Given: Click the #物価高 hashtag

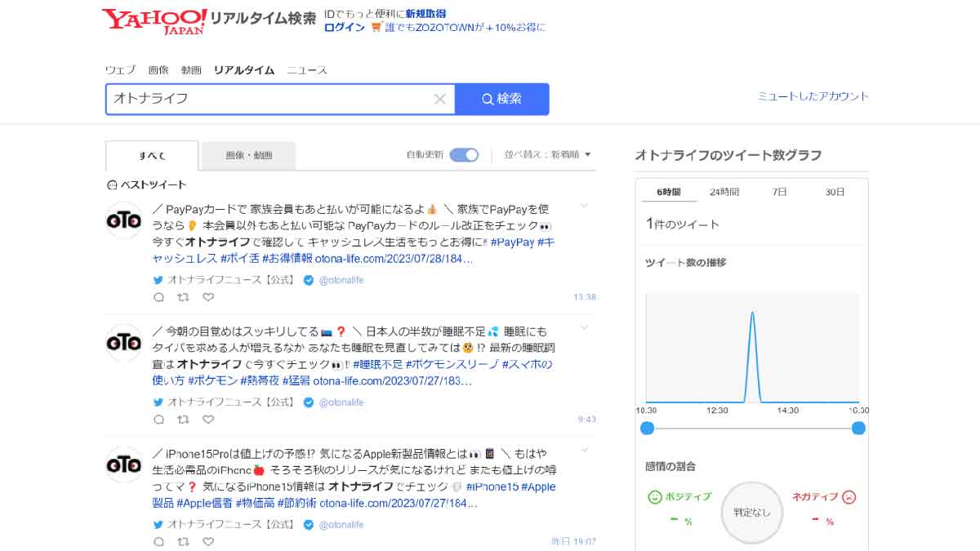Looking at the screenshot, I should point(255,503).
